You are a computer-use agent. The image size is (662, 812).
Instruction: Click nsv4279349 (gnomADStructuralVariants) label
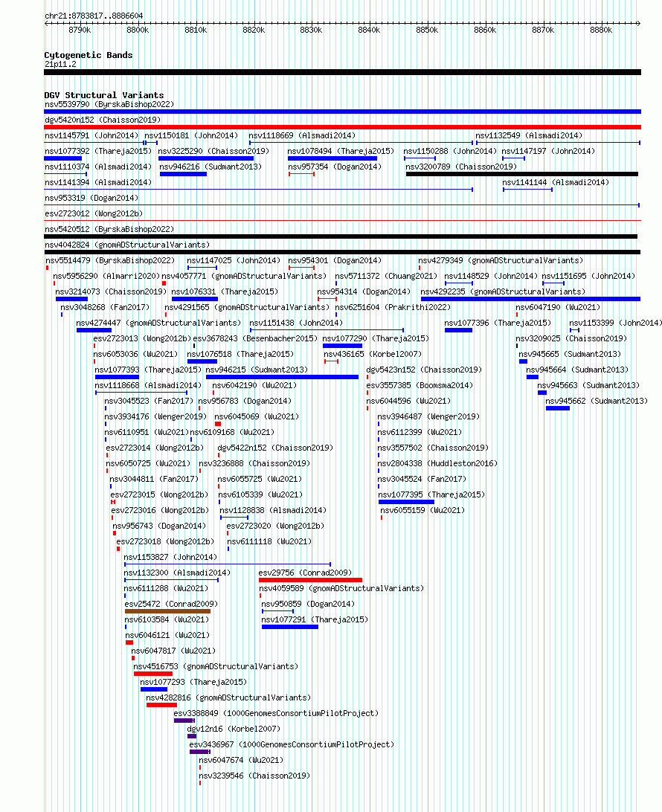pyautogui.click(x=501, y=260)
